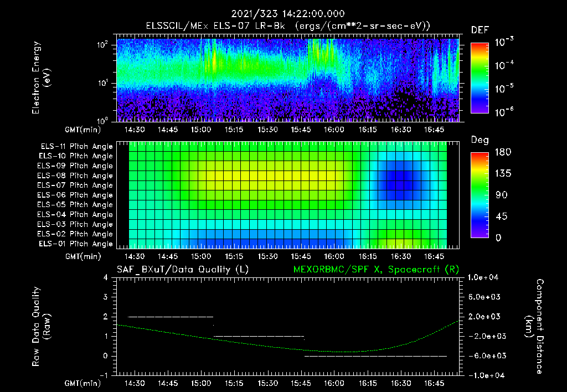Click the 16:00 time tick under spectrogram
The width and height of the screenshot is (567, 392).
click(334, 130)
